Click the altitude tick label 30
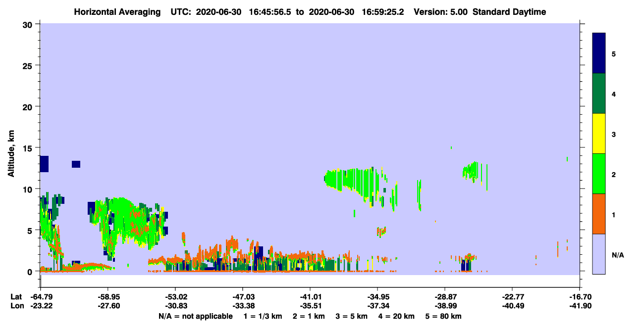This screenshot has height=330, width=644. [x=29, y=24]
